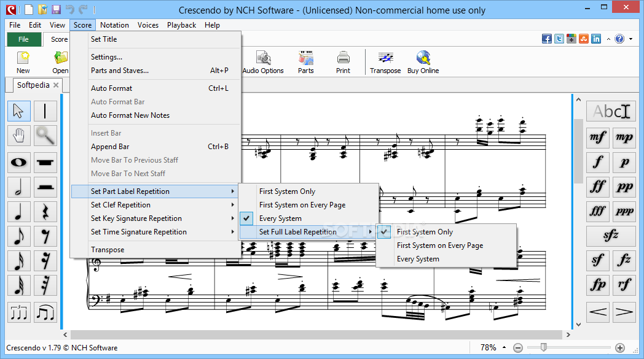Insert pianissimo pp dynamic
Screen dimensions: 644x359
(x=624, y=187)
